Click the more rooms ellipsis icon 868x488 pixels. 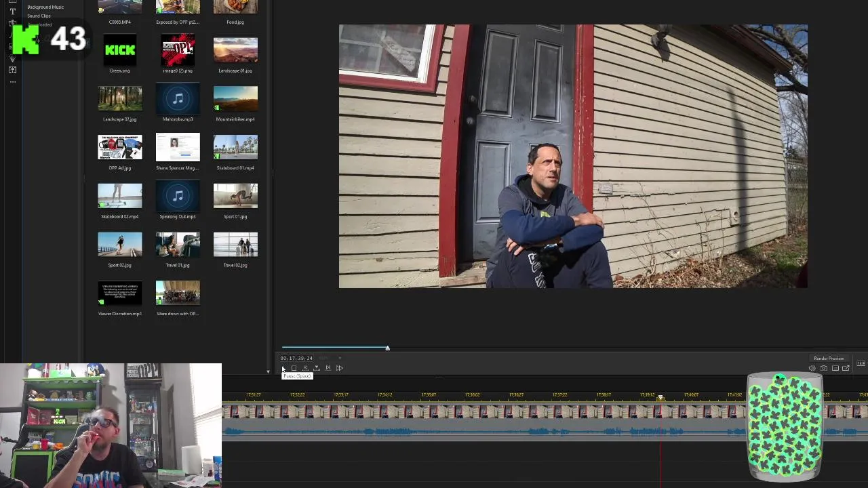click(12, 82)
